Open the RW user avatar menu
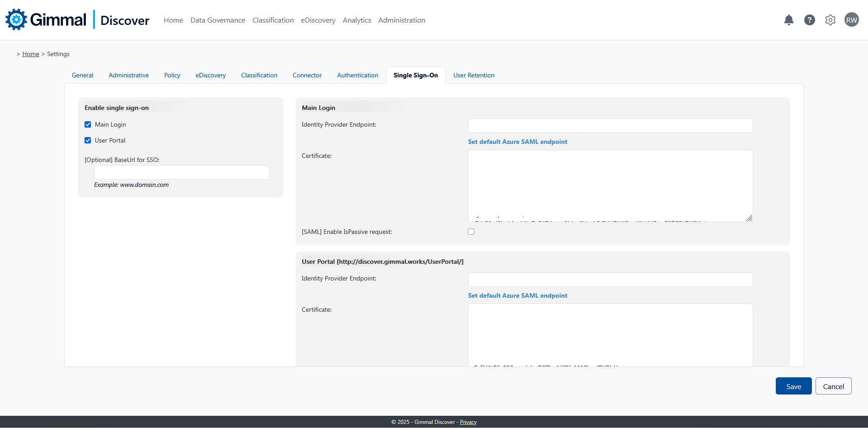The image size is (868, 428). [851, 20]
